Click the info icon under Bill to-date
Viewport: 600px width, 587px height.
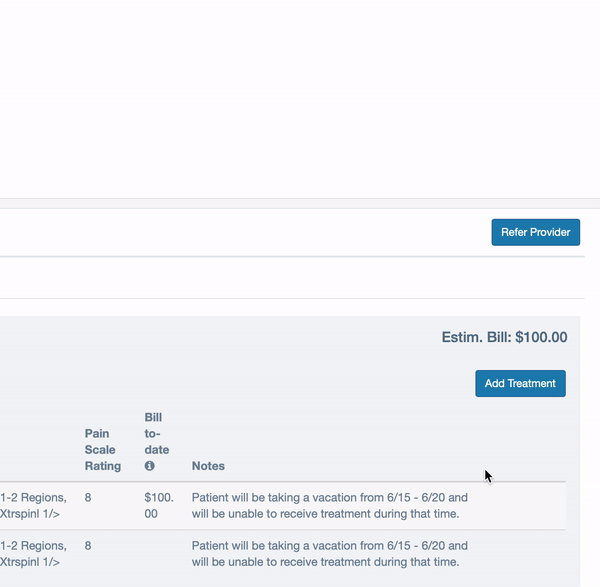pos(150,466)
